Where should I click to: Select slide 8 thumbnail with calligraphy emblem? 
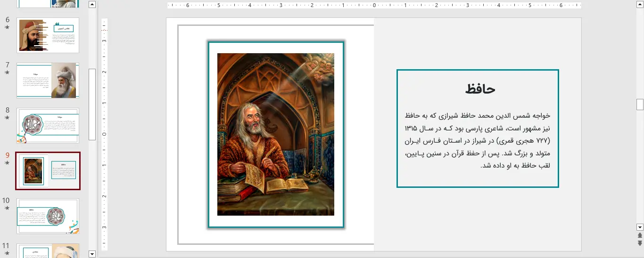(48, 126)
